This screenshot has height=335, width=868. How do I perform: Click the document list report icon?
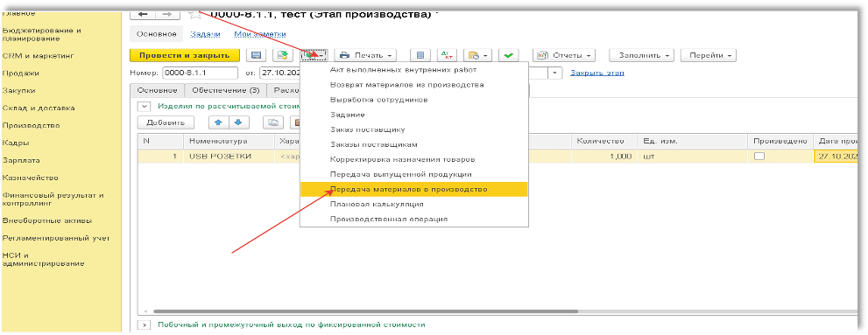click(x=420, y=55)
